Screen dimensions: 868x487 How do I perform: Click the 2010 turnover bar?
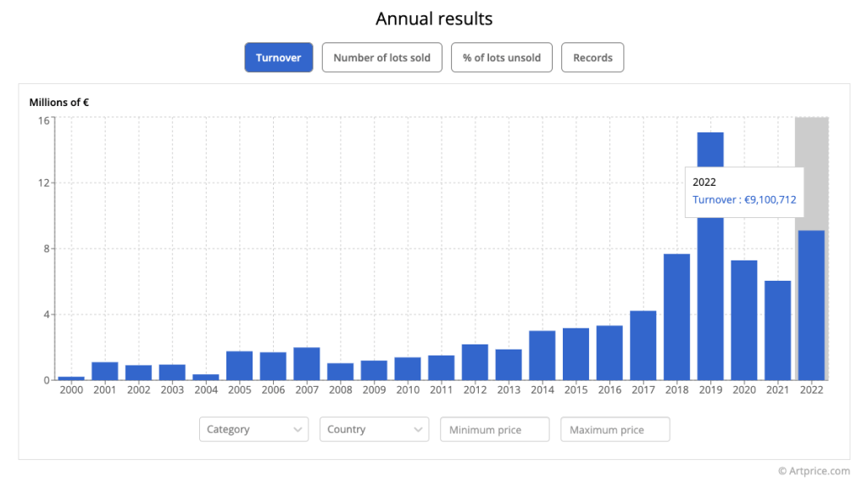tap(408, 369)
